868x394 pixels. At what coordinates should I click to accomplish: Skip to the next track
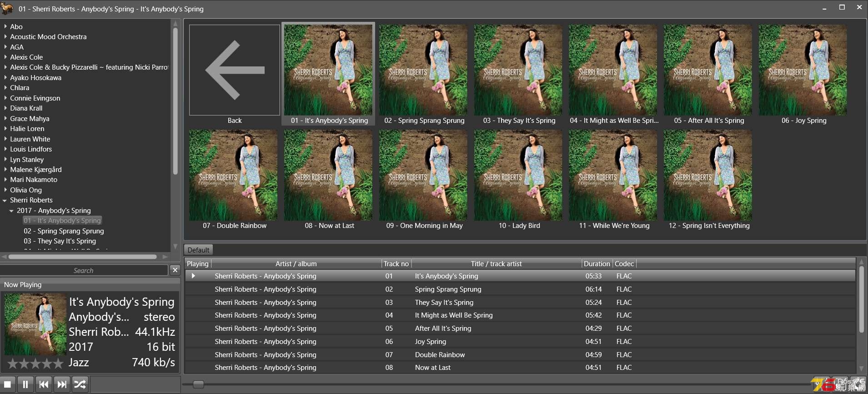pyautogui.click(x=62, y=384)
